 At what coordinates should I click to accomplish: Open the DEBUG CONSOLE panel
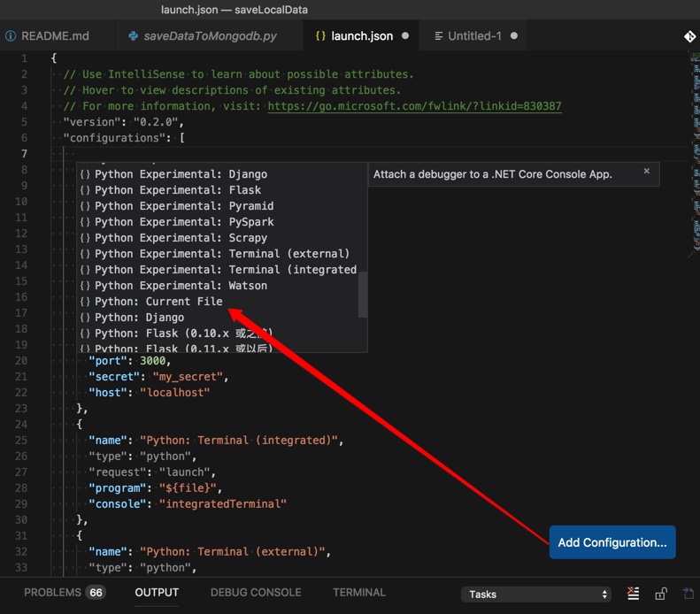click(x=256, y=592)
